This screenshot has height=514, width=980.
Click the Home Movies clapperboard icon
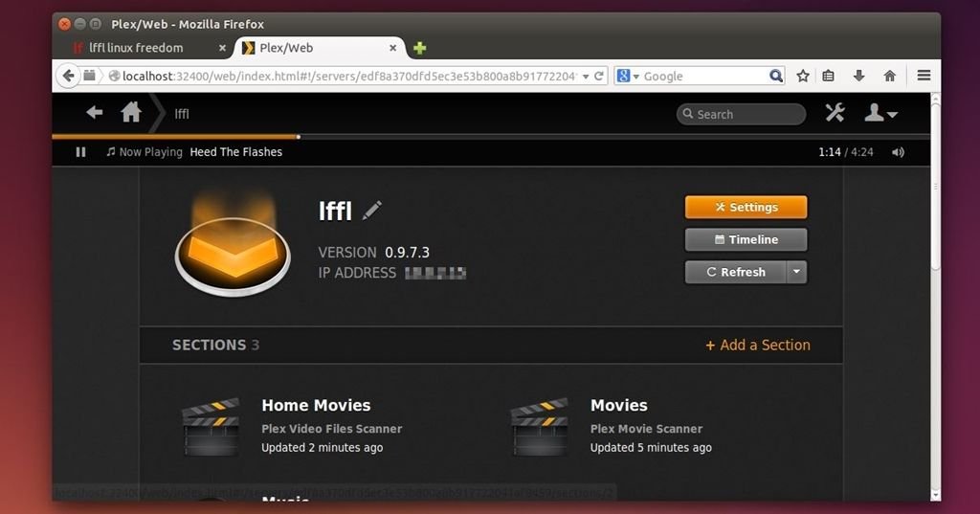coord(211,427)
